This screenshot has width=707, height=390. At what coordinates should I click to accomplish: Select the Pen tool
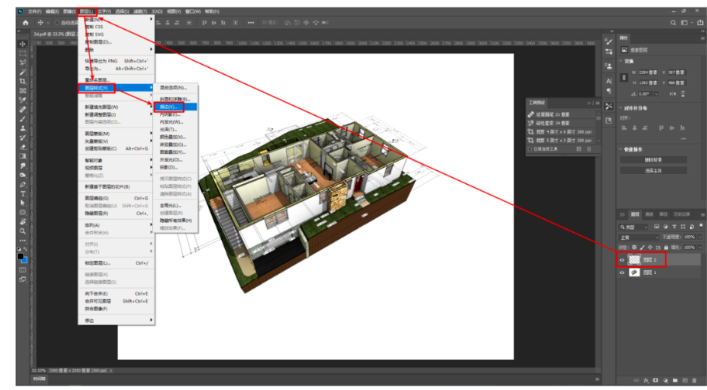click(23, 184)
